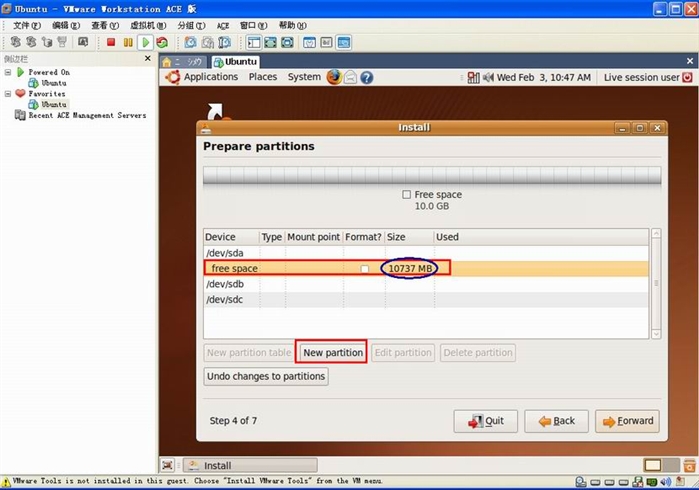Click the Full Screen mode toolbar icon

(x=271, y=42)
